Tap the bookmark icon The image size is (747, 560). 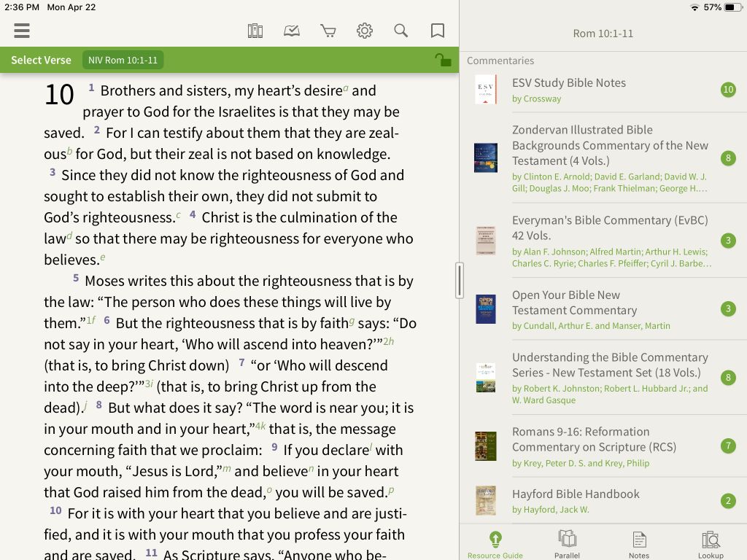pyautogui.click(x=438, y=31)
